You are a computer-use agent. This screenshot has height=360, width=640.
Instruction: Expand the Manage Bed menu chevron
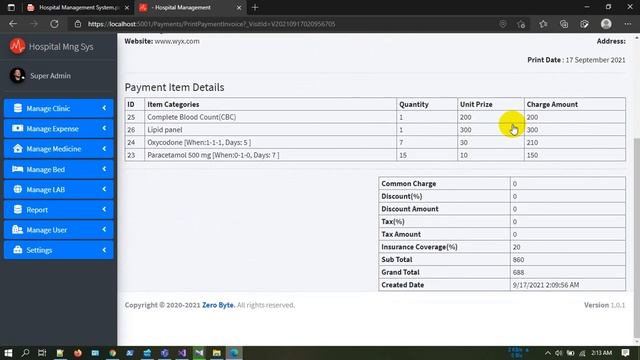104,169
